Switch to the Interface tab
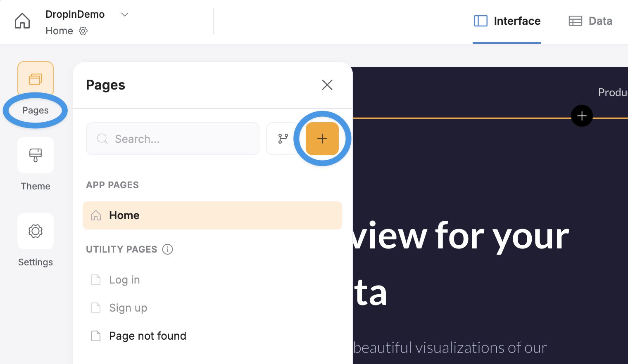628x364 pixels. pyautogui.click(x=507, y=21)
